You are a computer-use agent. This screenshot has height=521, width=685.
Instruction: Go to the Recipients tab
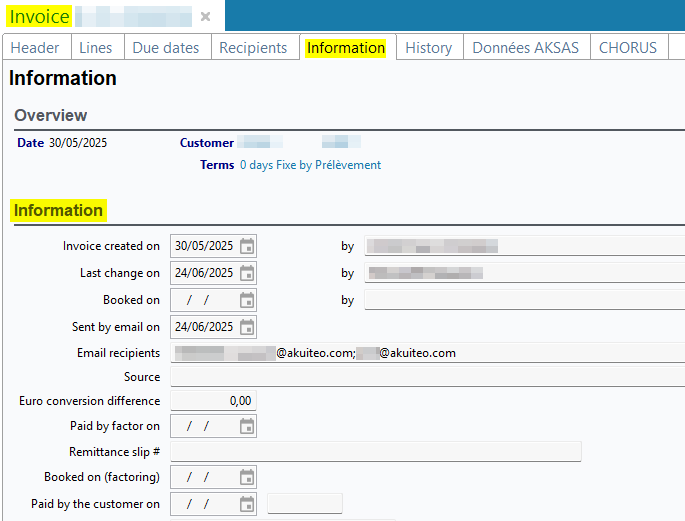point(253,48)
